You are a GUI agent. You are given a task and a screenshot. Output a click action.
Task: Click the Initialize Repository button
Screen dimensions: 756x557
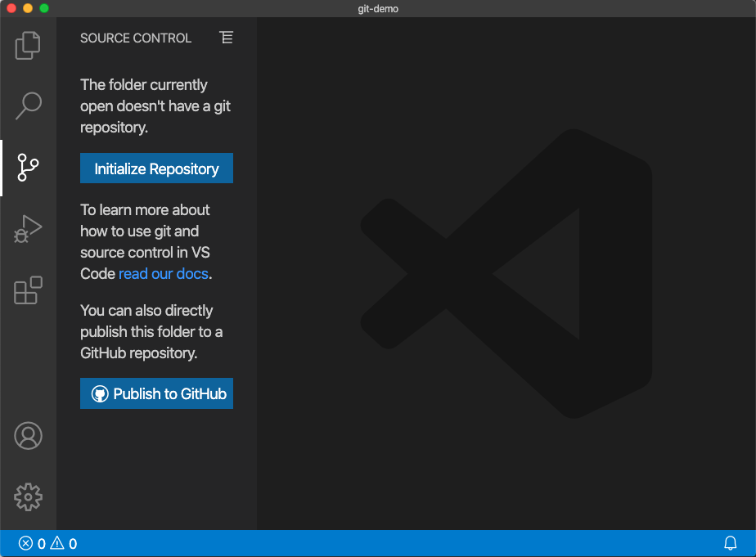coord(156,168)
